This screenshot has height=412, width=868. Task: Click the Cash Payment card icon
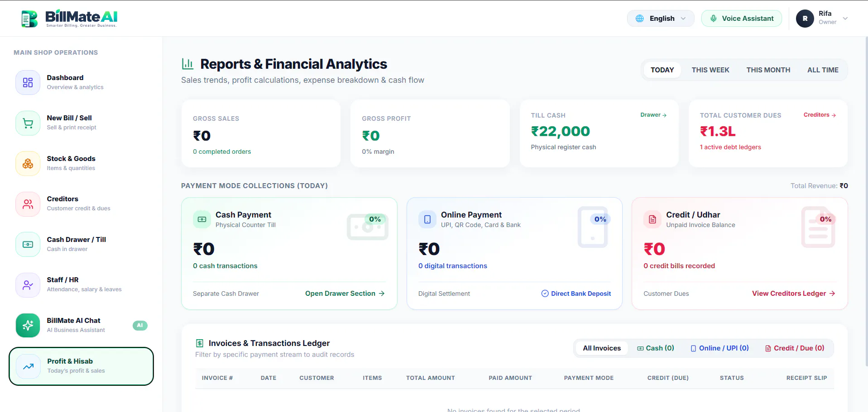point(202,219)
